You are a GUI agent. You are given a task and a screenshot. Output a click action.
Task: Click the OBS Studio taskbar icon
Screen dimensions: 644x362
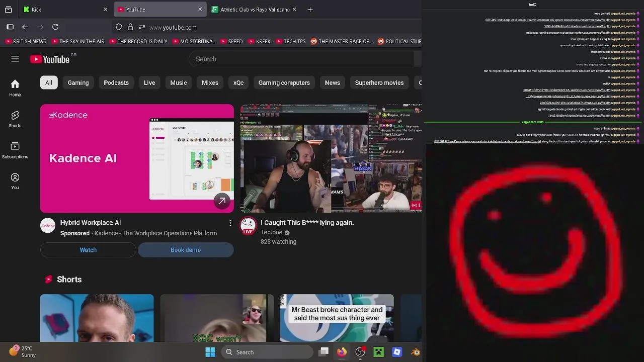click(360, 352)
